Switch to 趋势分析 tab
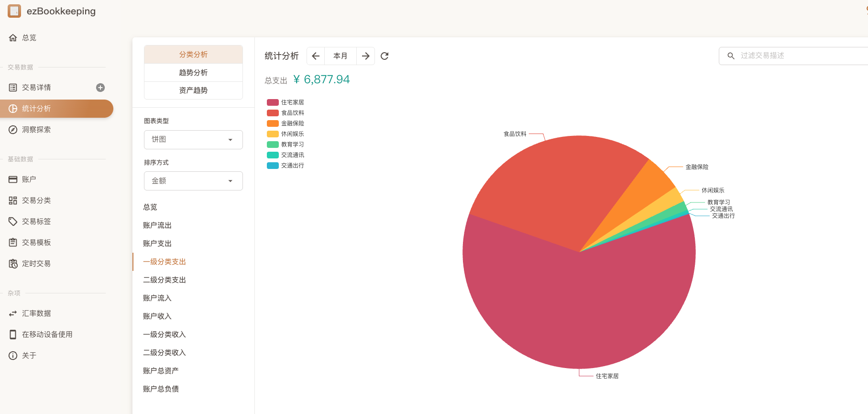Image resolution: width=868 pixels, height=414 pixels. click(x=193, y=73)
